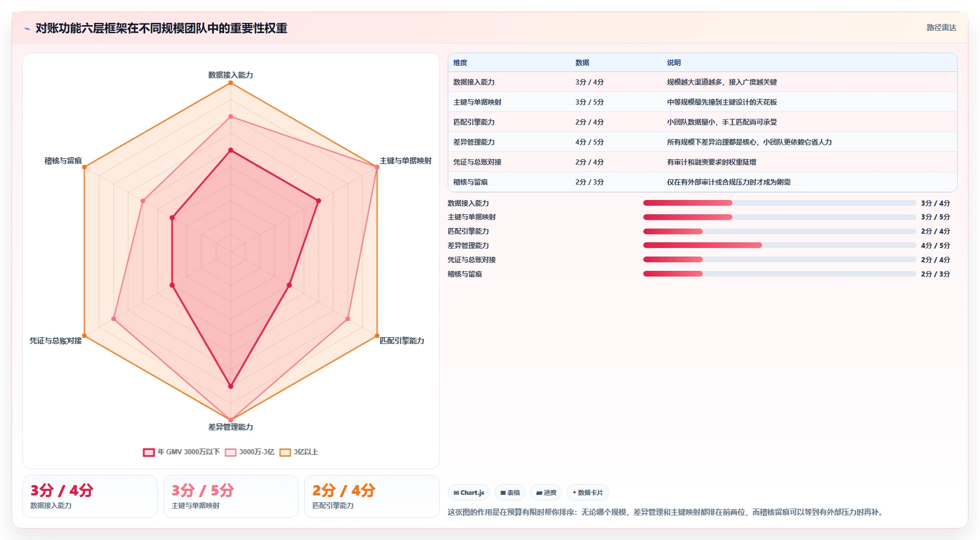
Task: Click the 匹配引擎能力 radar axis label
Action: coord(402,341)
